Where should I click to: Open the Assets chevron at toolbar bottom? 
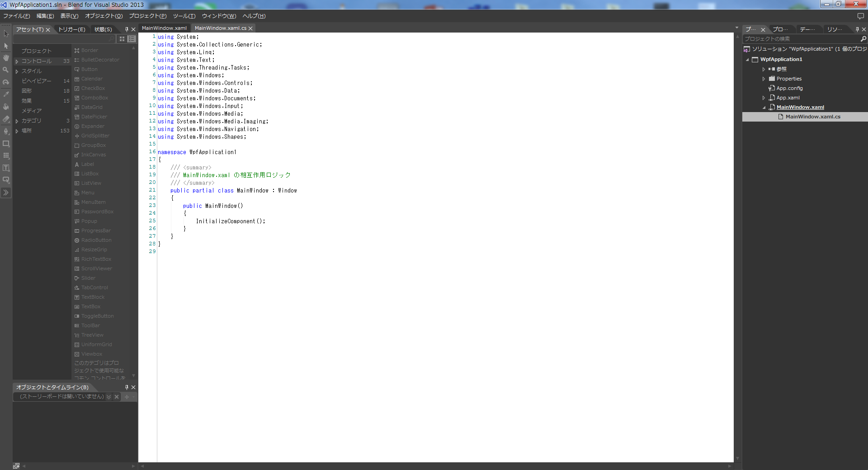click(x=6, y=193)
